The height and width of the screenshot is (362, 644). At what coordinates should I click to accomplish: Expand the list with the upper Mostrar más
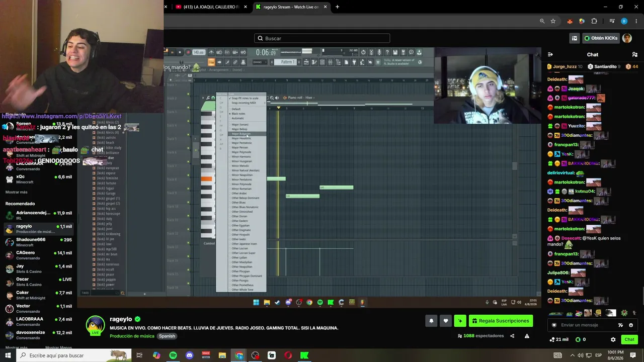coord(17,192)
